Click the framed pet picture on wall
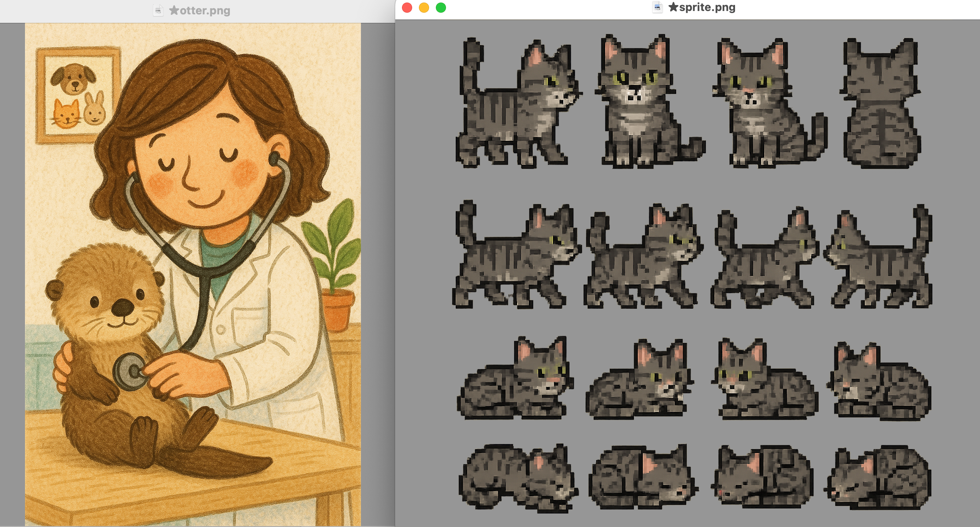The height and width of the screenshot is (527, 980). click(78, 95)
